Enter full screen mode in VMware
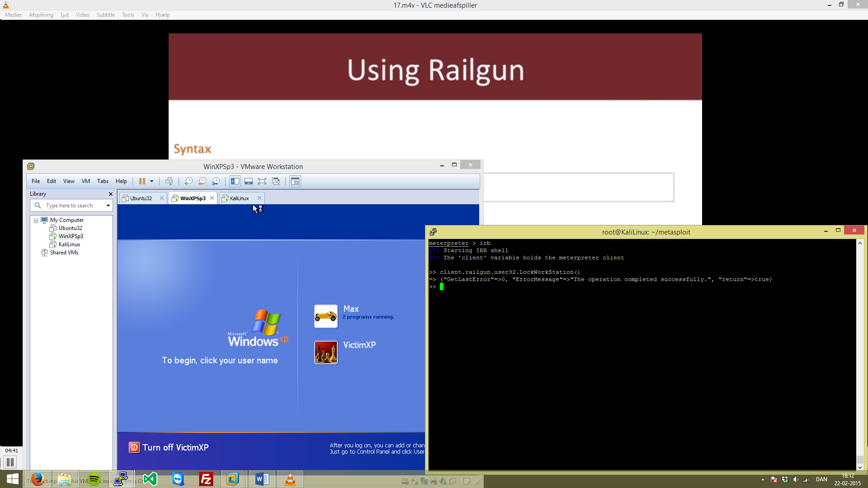 pyautogui.click(x=262, y=181)
